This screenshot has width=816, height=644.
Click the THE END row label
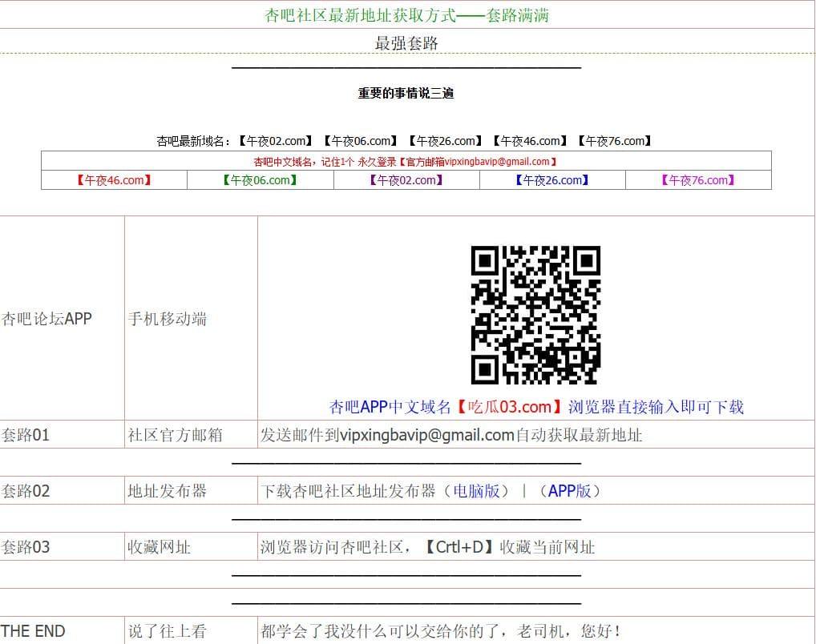33,631
